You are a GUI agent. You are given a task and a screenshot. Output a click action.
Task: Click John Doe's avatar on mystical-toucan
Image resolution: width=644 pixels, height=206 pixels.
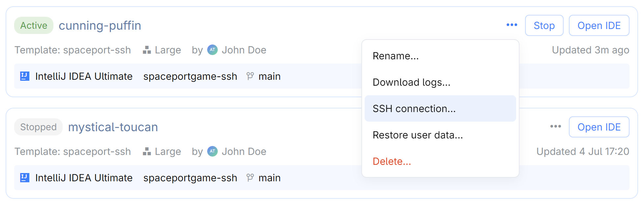[x=212, y=151]
